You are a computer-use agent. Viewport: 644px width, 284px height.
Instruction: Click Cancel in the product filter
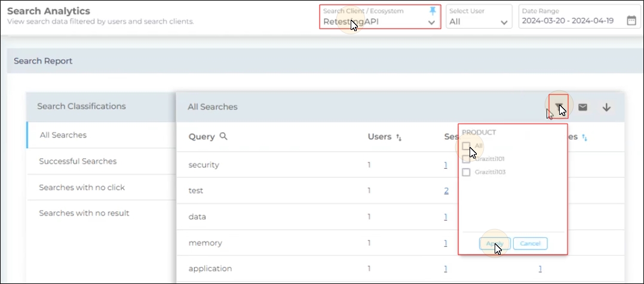point(530,243)
